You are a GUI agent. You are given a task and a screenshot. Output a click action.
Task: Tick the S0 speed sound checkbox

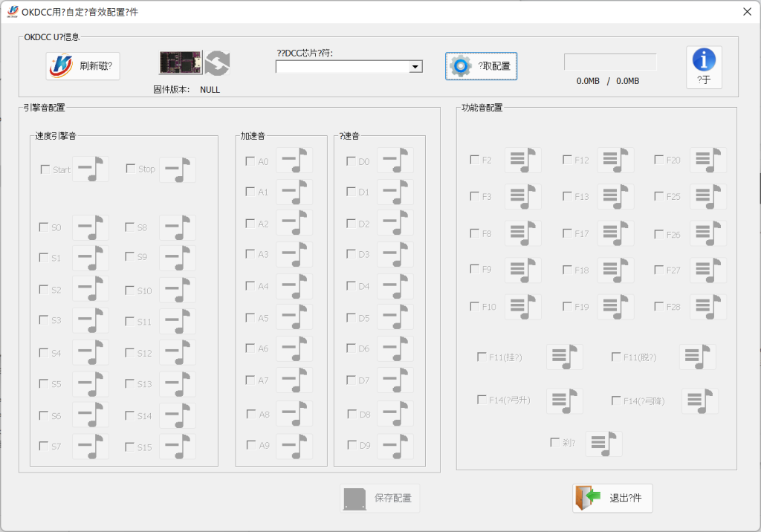(x=44, y=227)
